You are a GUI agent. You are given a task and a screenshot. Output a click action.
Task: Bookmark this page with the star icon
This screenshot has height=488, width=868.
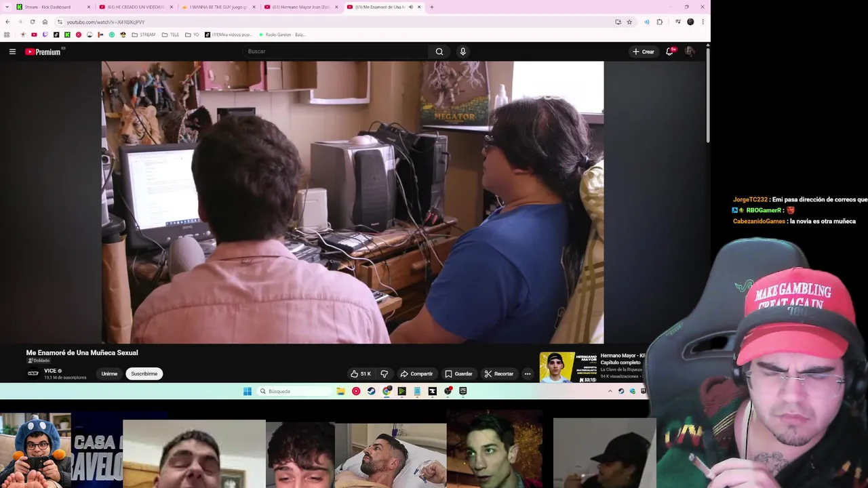(629, 22)
